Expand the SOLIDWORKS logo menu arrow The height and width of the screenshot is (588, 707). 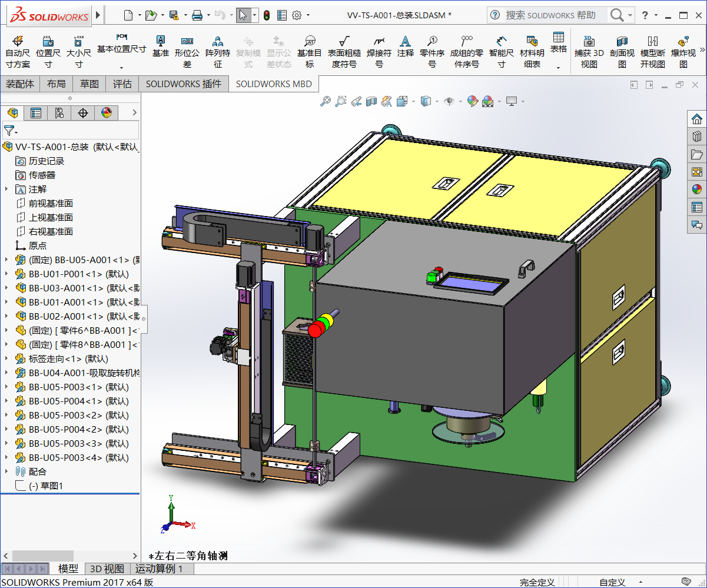(x=98, y=15)
